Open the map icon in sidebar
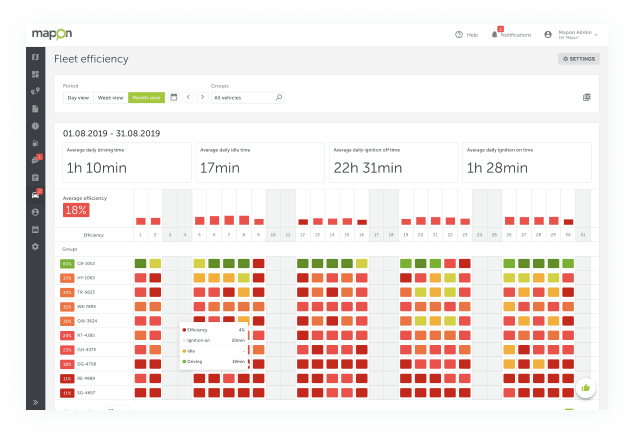 coord(35,57)
